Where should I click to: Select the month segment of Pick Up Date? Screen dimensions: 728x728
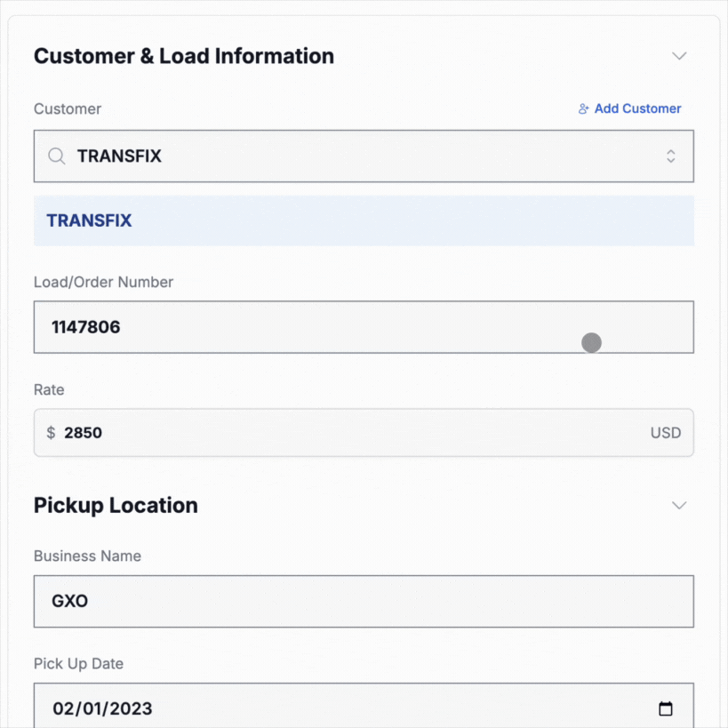tap(63, 709)
